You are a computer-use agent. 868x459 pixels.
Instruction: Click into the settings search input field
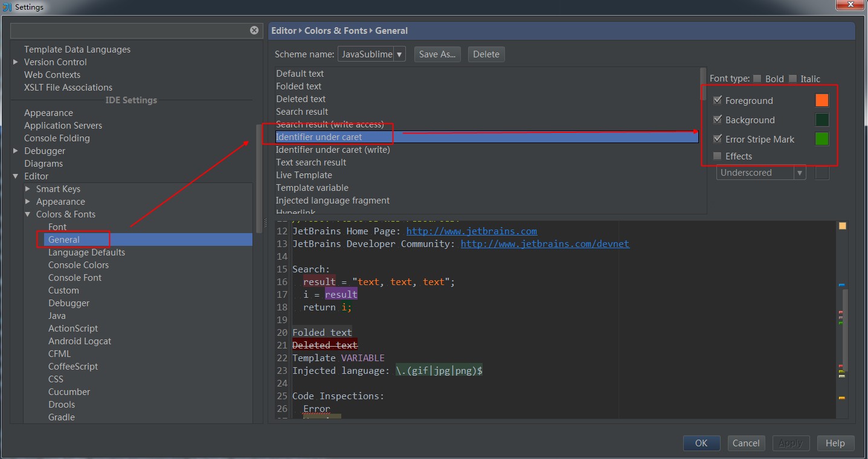click(130, 30)
